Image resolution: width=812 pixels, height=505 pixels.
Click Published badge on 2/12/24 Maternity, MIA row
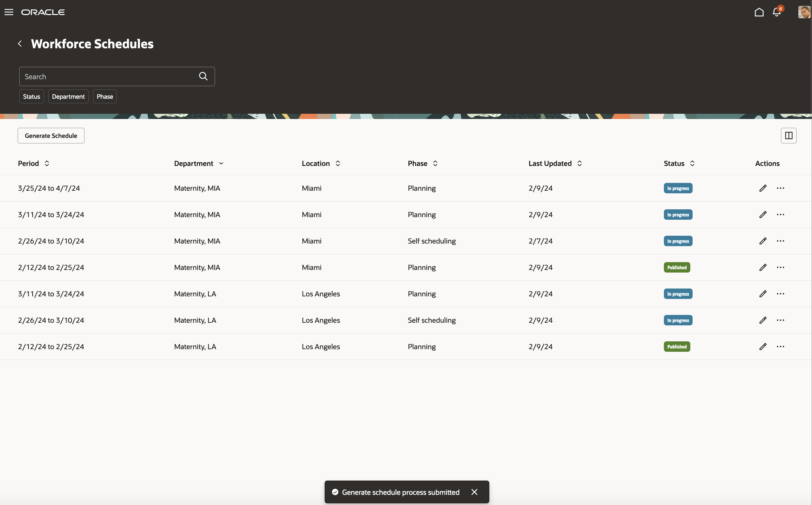pyautogui.click(x=677, y=268)
